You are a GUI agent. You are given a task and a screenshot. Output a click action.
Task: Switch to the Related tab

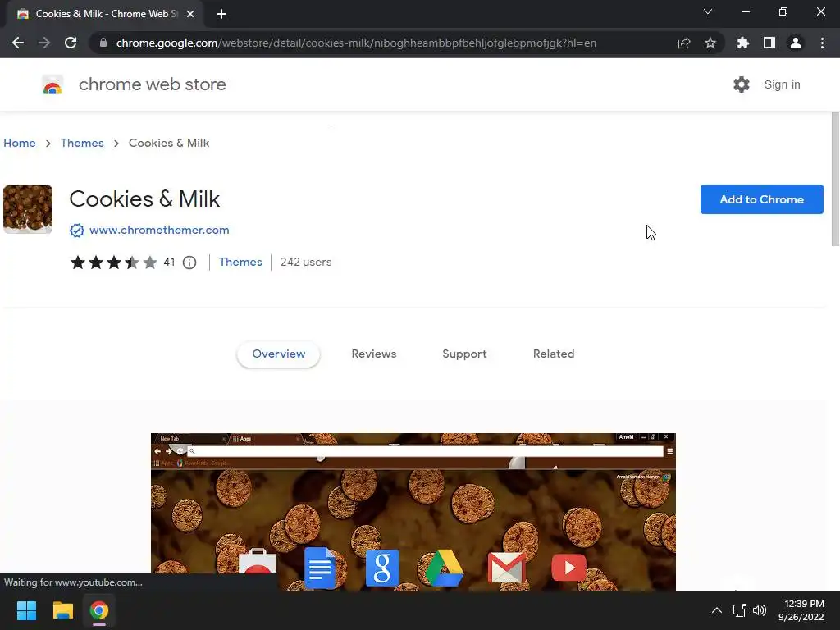click(x=554, y=354)
